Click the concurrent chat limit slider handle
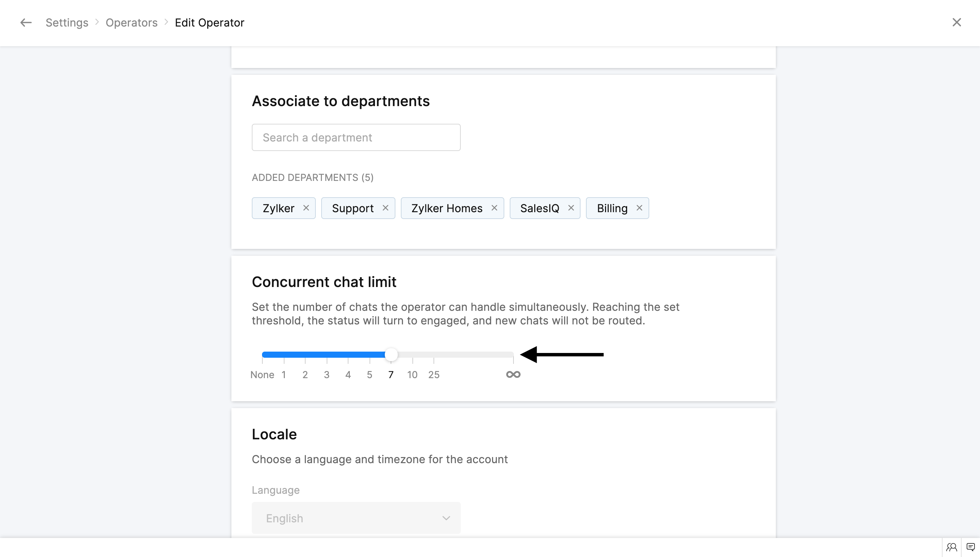 click(x=391, y=355)
